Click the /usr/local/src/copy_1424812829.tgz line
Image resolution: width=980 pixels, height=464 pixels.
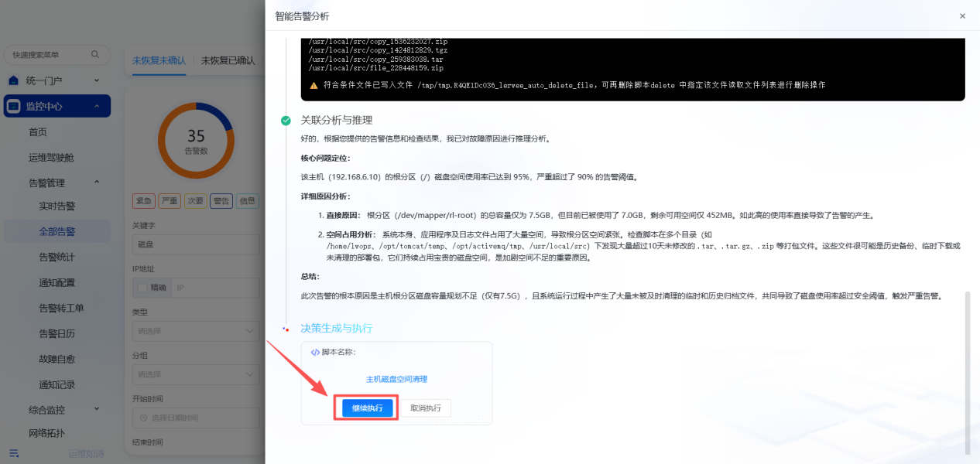(x=378, y=49)
